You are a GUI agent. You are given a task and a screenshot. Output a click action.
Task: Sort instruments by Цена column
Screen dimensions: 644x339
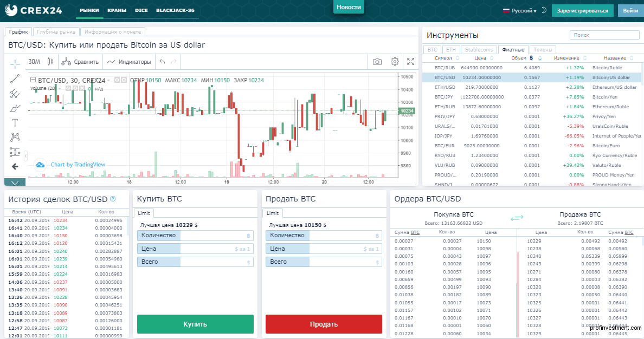[x=484, y=58]
